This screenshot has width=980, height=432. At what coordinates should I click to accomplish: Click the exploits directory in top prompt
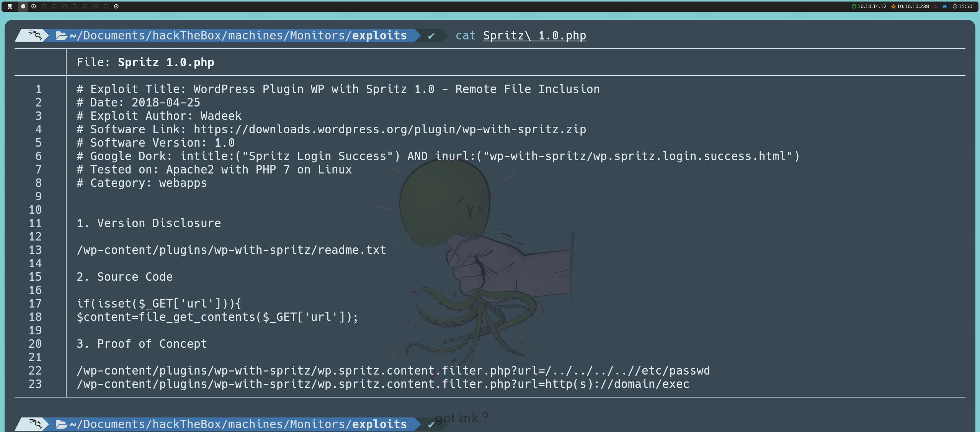point(379,36)
